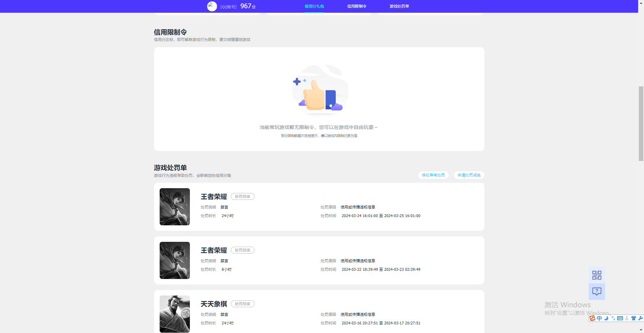The width and height of the screenshot is (644, 333).
Task: Click the 申请处罚减免 button
Action: pos(469,175)
